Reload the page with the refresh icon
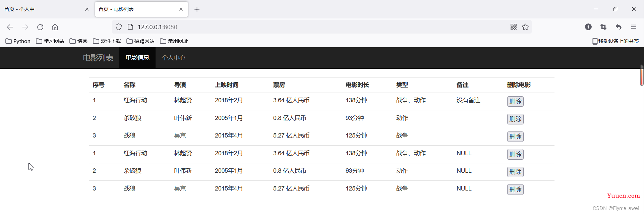Image resolution: width=644 pixels, height=214 pixels. 40,27
